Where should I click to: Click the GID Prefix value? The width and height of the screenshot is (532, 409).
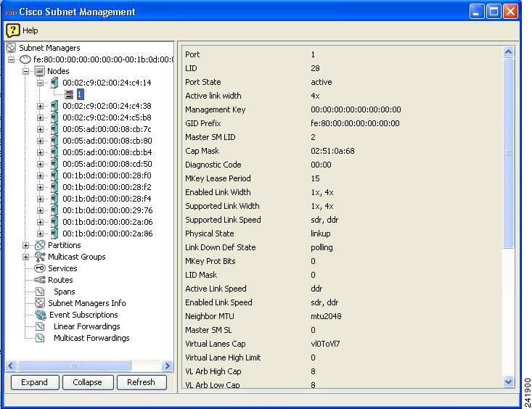pos(355,123)
